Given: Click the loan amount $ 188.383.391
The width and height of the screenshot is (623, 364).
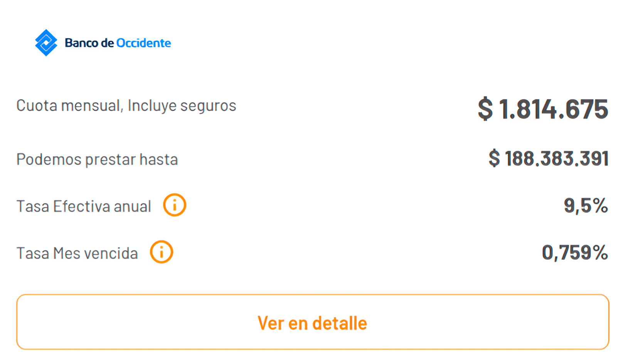Looking at the screenshot, I should [548, 158].
